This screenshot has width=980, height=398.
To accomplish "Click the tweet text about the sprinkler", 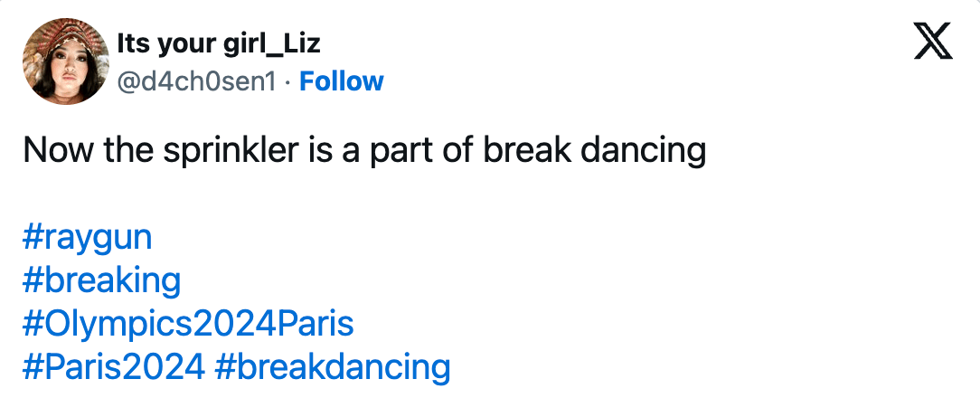I will click(363, 150).
